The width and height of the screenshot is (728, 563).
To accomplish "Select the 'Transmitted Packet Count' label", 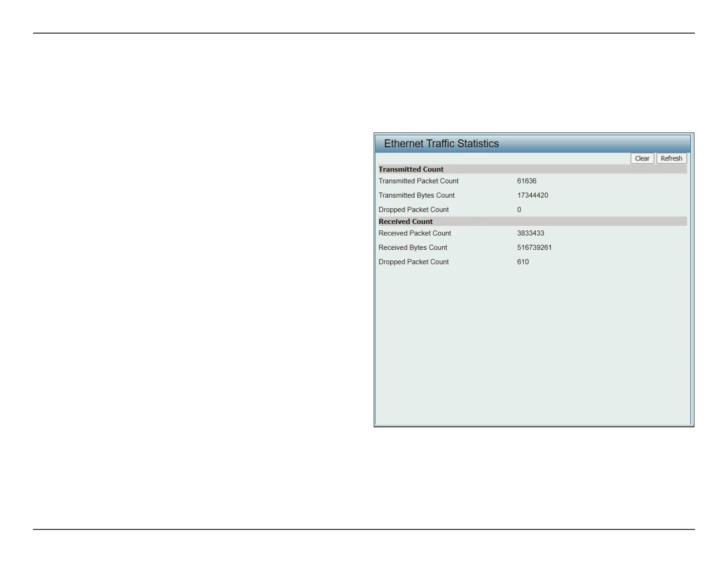I will [x=419, y=181].
